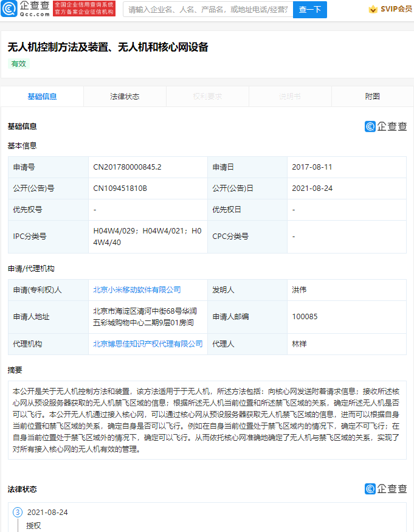
Task: Open the 说明书 tab
Action: click(x=290, y=97)
